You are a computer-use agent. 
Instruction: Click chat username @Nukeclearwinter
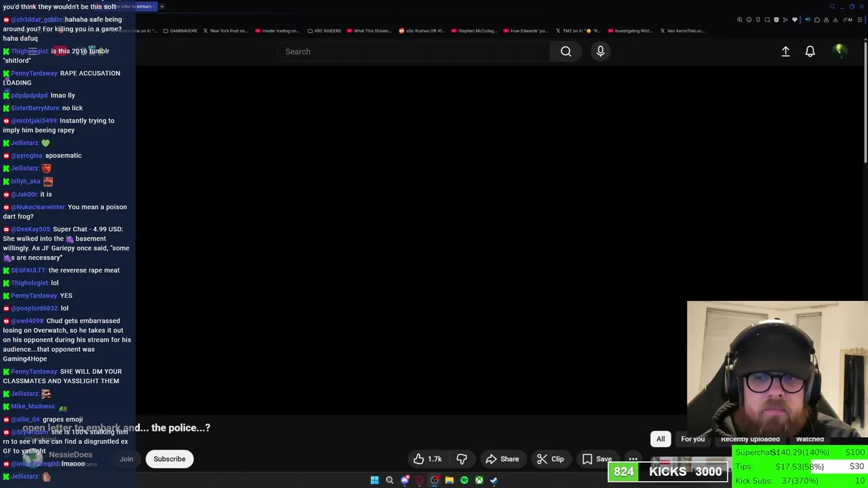coord(38,207)
